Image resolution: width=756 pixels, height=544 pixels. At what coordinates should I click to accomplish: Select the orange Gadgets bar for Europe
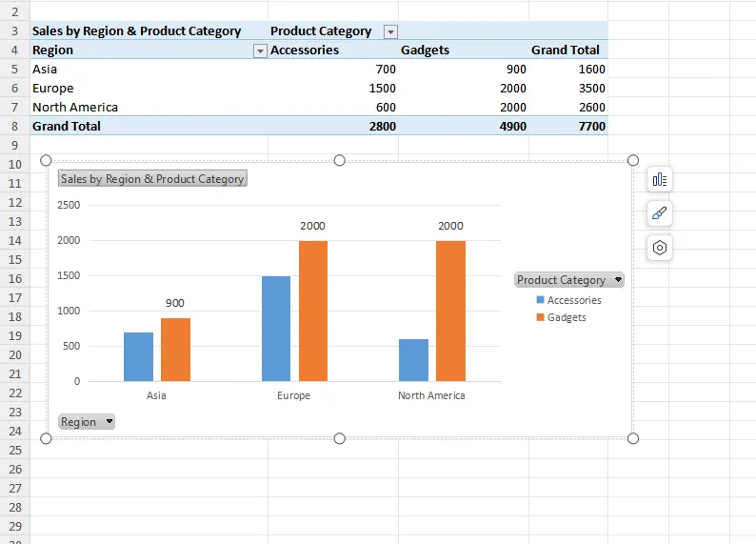313,311
